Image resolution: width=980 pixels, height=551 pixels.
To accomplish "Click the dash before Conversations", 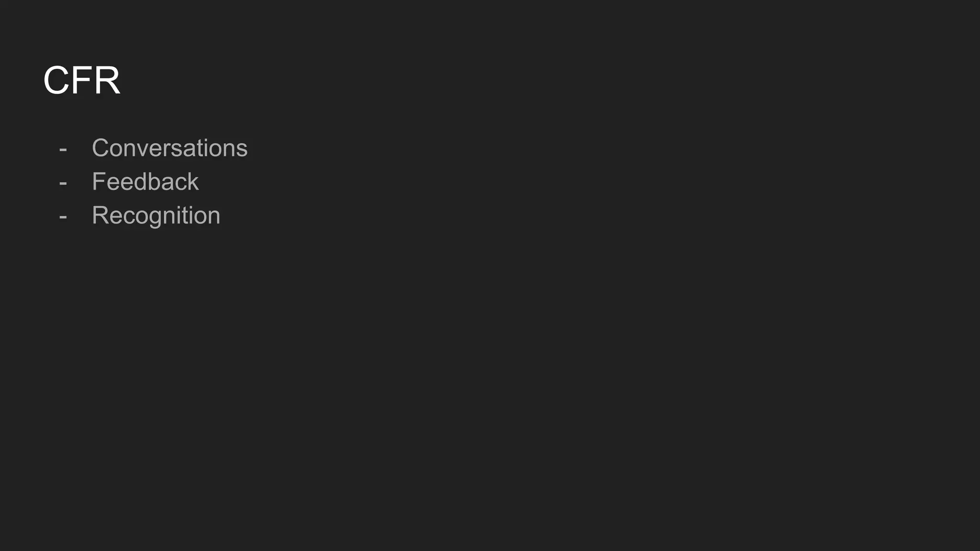I will 63,149.
